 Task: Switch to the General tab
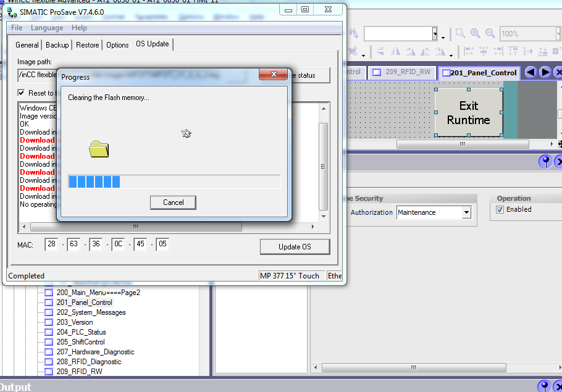(x=27, y=45)
